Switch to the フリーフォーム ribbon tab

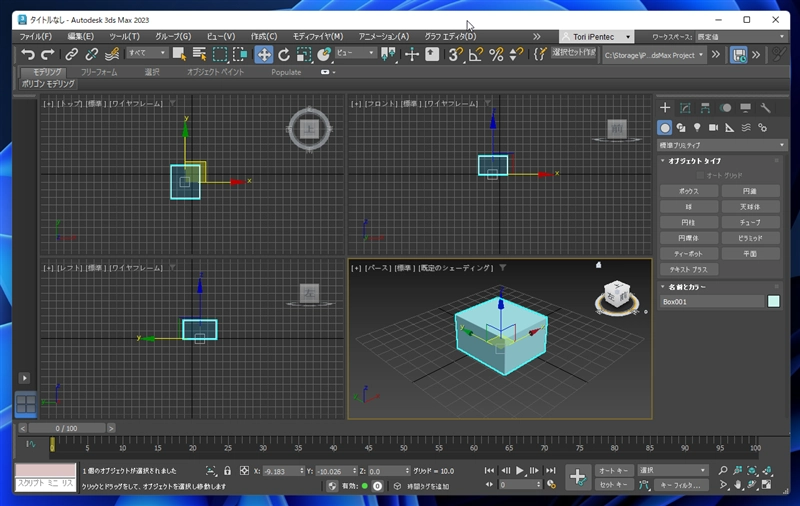[x=99, y=72]
